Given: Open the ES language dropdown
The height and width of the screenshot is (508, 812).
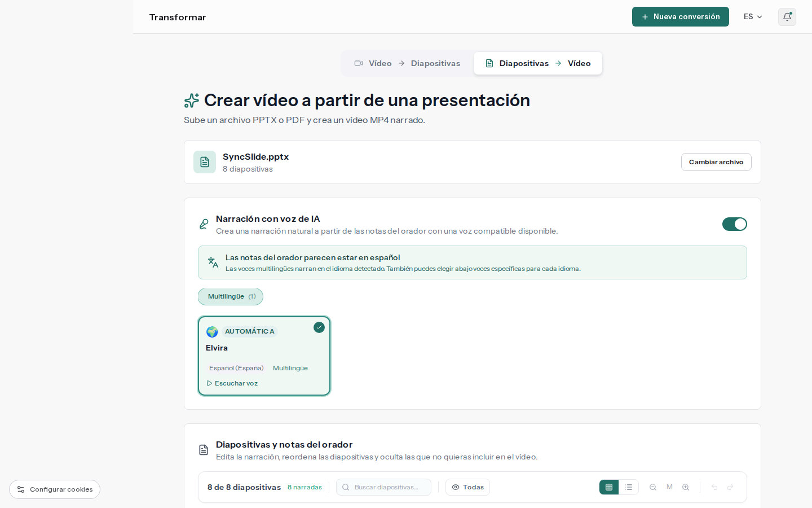Looking at the screenshot, I should point(753,17).
